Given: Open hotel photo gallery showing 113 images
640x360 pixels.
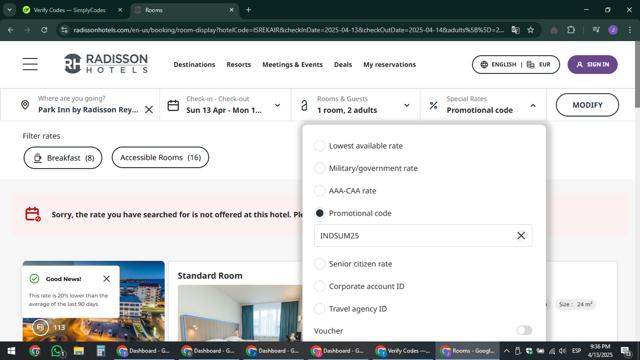Looking at the screenshot, I should pos(49,327).
